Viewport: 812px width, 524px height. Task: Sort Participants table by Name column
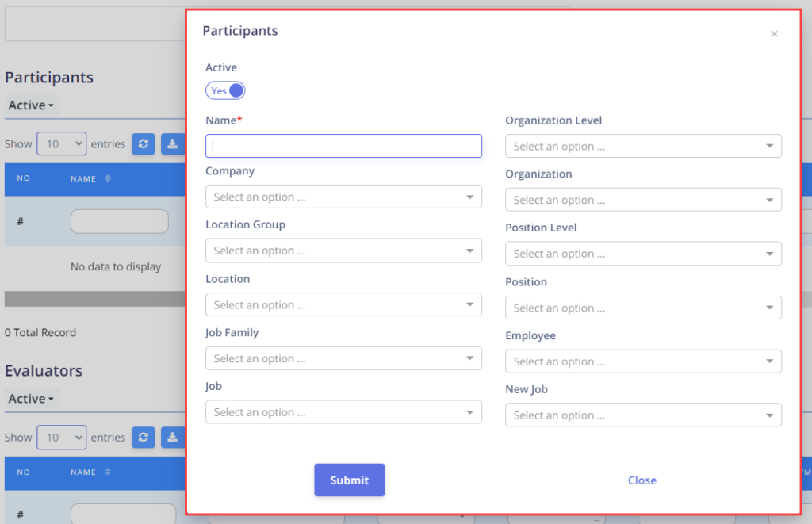tap(108, 178)
